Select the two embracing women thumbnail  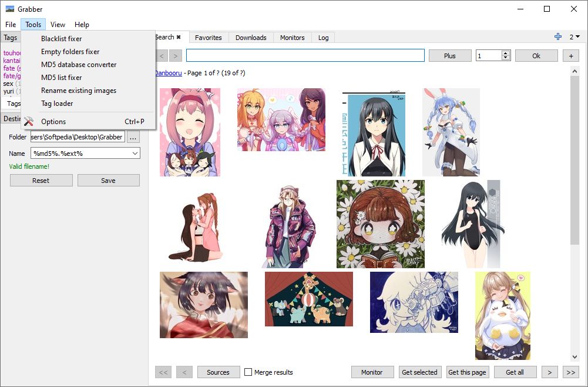coord(195,226)
